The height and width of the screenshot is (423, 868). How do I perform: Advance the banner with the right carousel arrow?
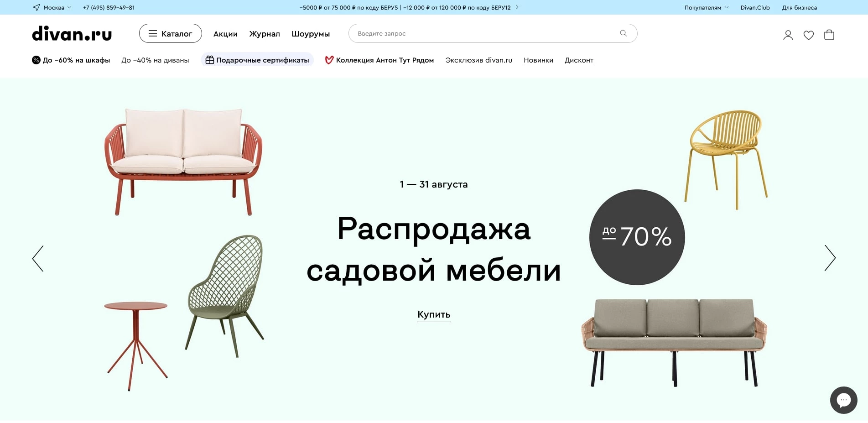[829, 258]
